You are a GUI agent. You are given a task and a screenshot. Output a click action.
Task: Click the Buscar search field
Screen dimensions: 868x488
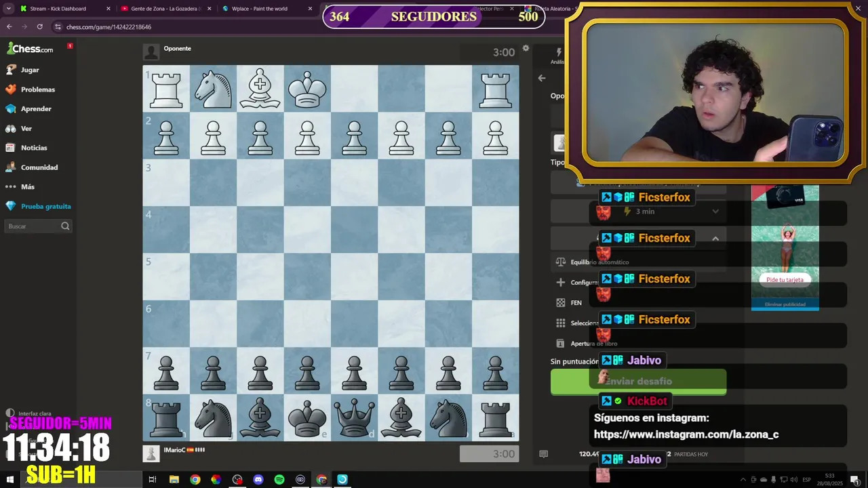click(38, 226)
